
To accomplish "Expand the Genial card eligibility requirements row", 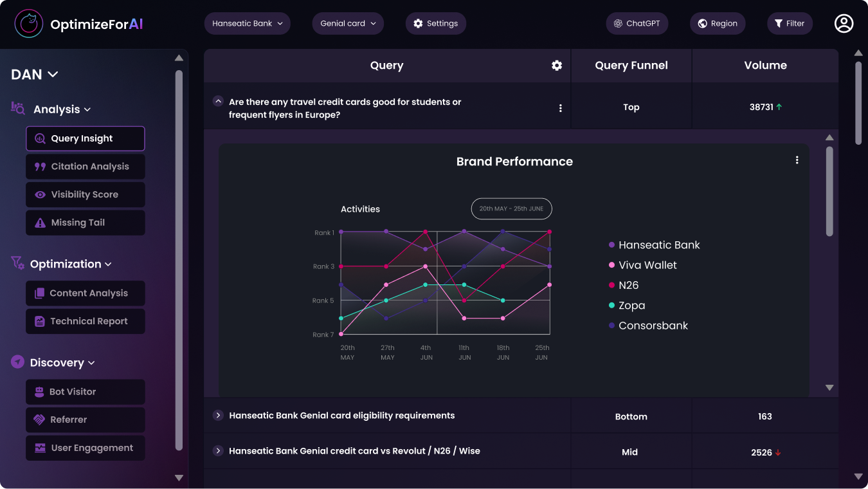I will tap(218, 416).
